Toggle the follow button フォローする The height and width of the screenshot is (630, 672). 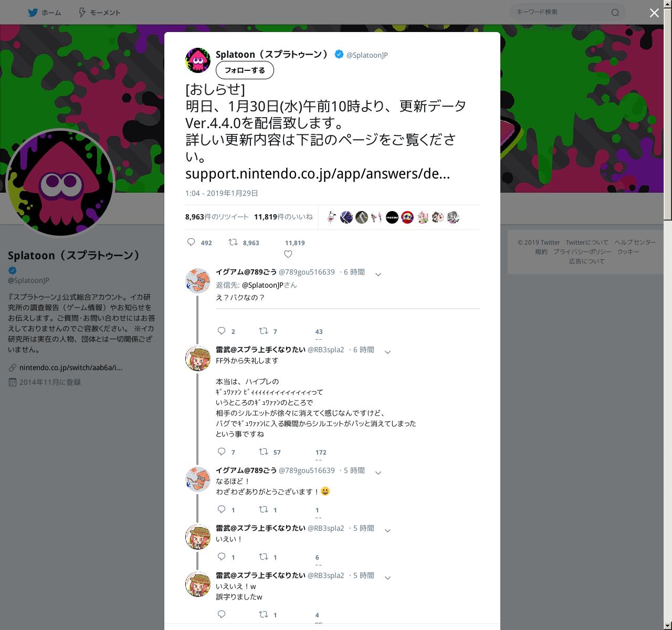[245, 70]
